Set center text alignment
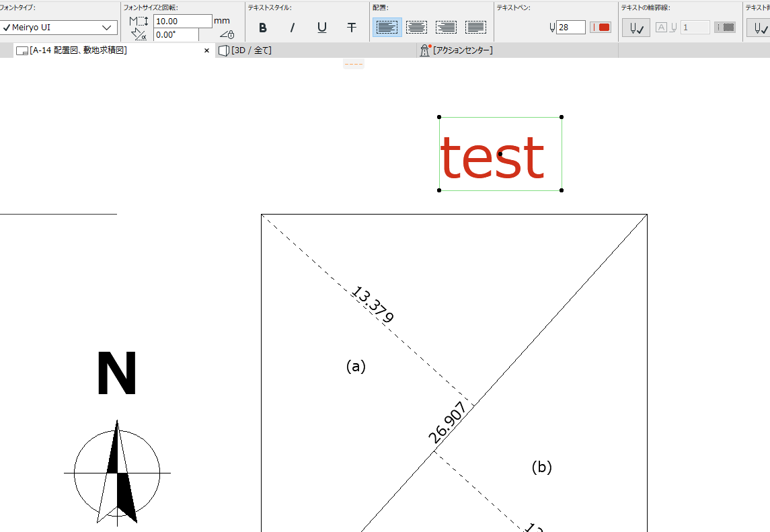The height and width of the screenshot is (532, 770). click(x=416, y=28)
